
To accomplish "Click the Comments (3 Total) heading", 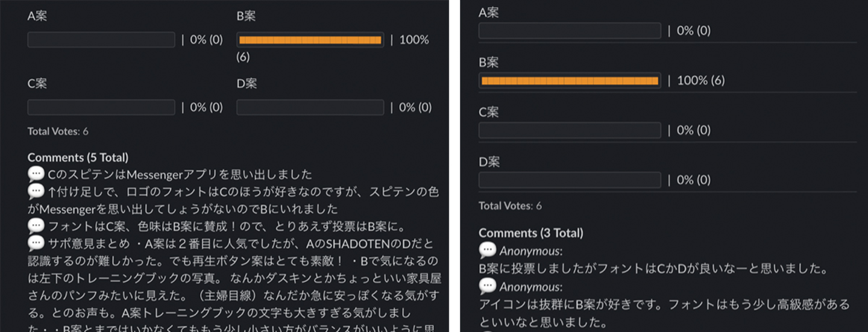I will tap(530, 233).
